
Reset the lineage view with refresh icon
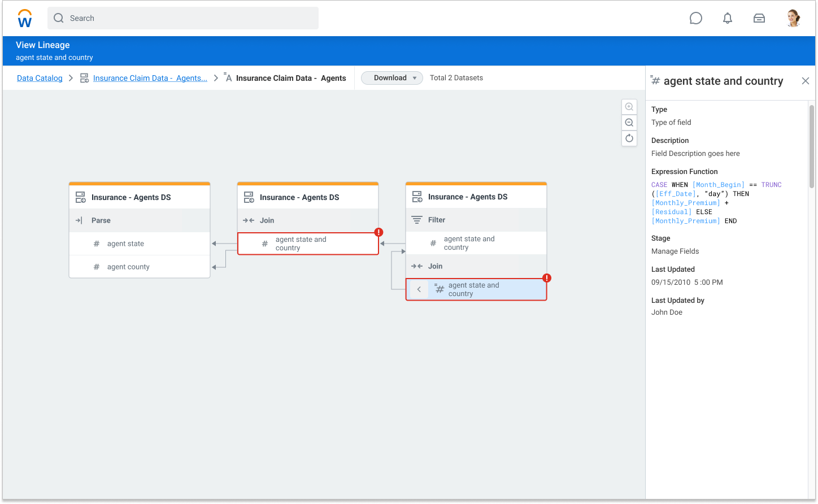tap(629, 138)
